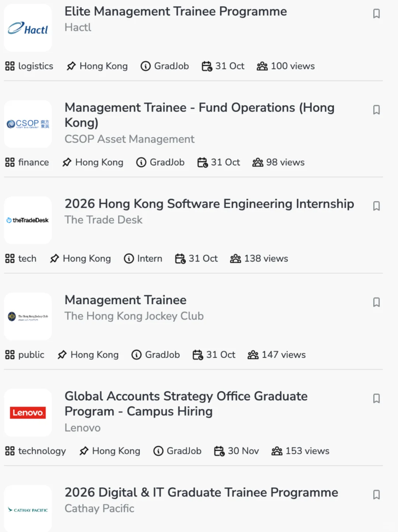Open the Lenovo logo thumbnail
This screenshot has height=532, width=398.
28,413
